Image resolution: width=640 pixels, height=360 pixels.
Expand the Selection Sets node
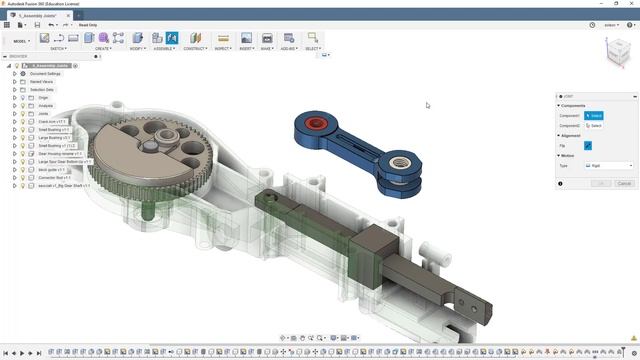[x=15, y=90]
